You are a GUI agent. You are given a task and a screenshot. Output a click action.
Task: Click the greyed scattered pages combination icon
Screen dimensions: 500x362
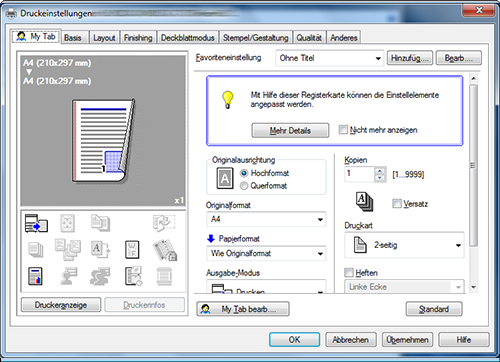pos(68,249)
